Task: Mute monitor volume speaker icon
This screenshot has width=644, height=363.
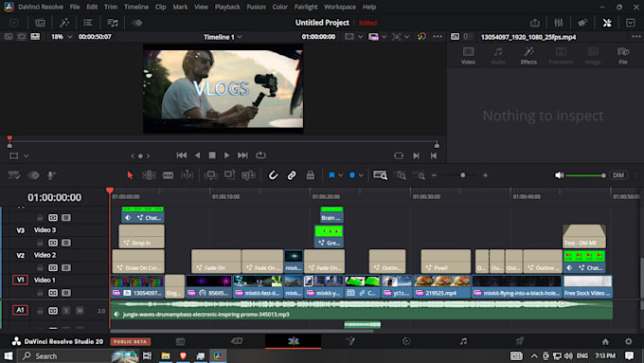Action: click(x=559, y=175)
